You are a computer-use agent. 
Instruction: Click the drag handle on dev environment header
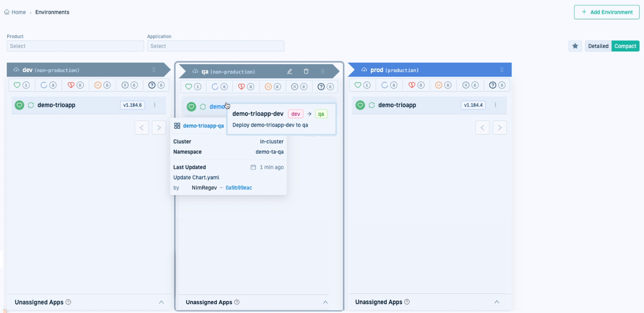pyautogui.click(x=154, y=70)
